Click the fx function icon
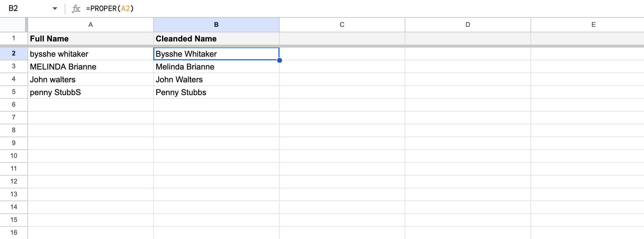The height and width of the screenshot is (239, 644). pyautogui.click(x=77, y=9)
